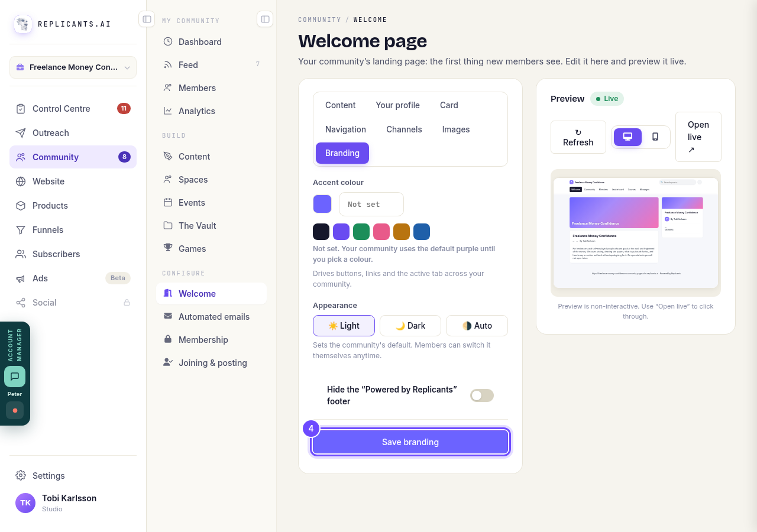Click the Settings gear icon
The image size is (757, 532).
pyautogui.click(x=21, y=475)
